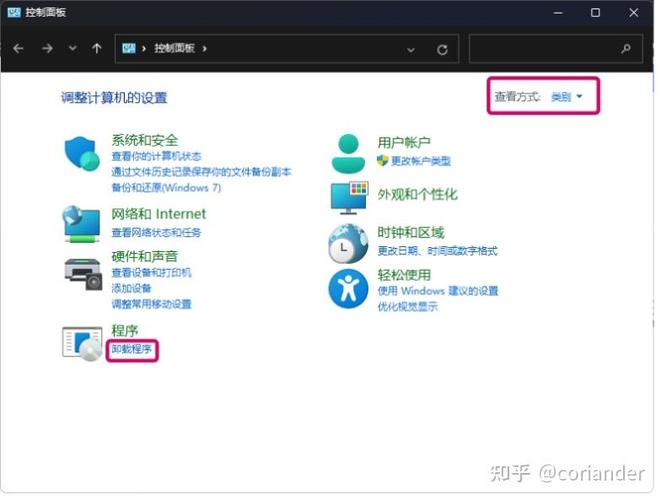Open 通过文件历史记录保存你的文件备份副本 link
This screenshot has width=661, height=500.
tap(201, 172)
